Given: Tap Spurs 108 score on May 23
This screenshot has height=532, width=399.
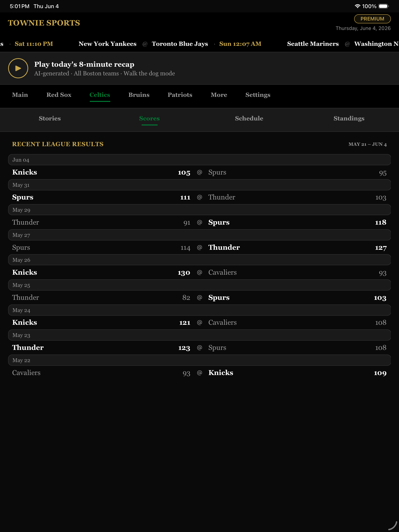Looking at the screenshot, I should (381, 348).
